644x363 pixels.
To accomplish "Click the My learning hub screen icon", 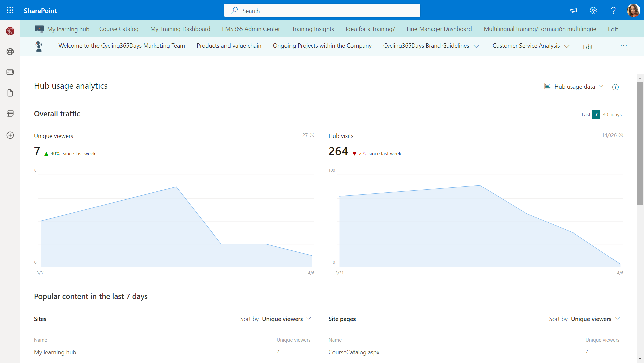I will click(39, 29).
